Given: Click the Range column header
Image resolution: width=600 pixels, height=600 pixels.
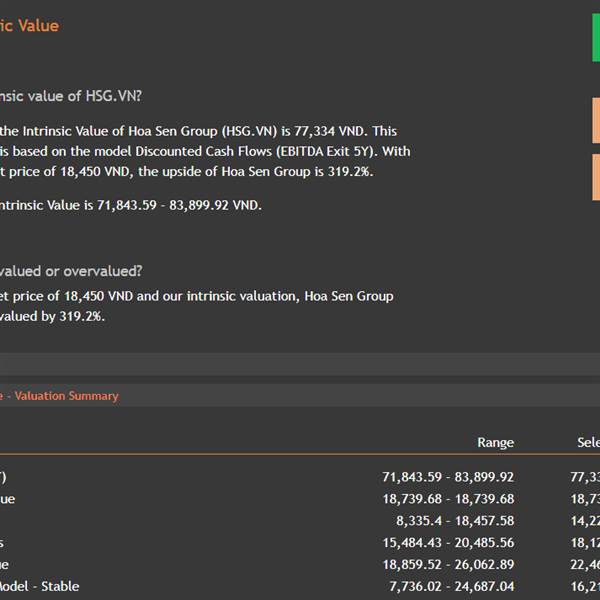Looking at the screenshot, I should (496, 442).
